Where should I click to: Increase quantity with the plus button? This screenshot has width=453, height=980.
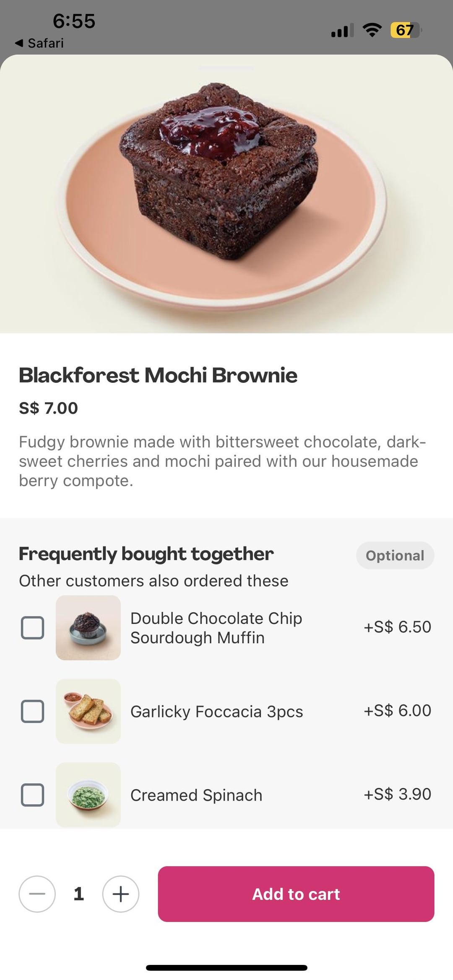click(x=121, y=894)
